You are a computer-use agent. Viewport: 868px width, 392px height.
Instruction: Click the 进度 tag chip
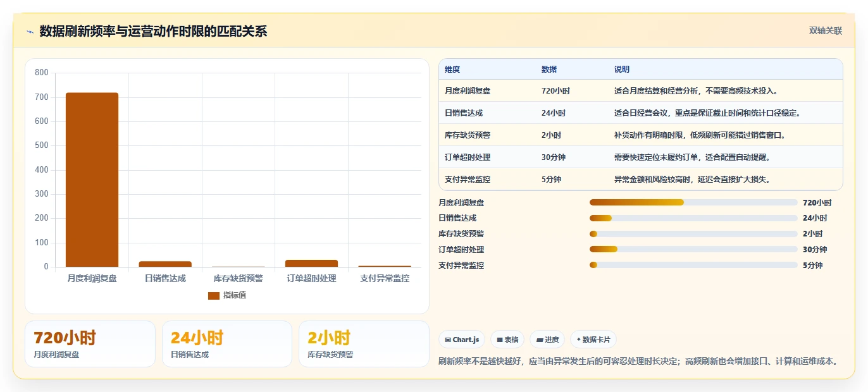[547, 340]
